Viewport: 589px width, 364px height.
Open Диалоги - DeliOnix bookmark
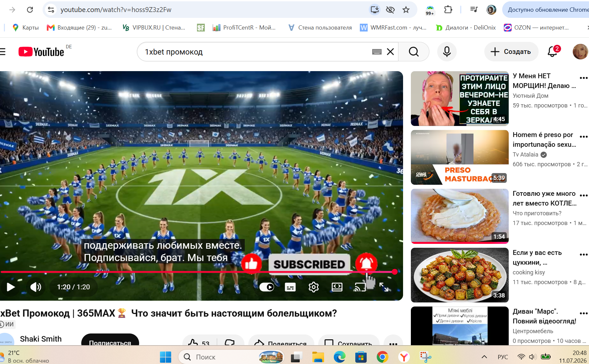click(466, 28)
